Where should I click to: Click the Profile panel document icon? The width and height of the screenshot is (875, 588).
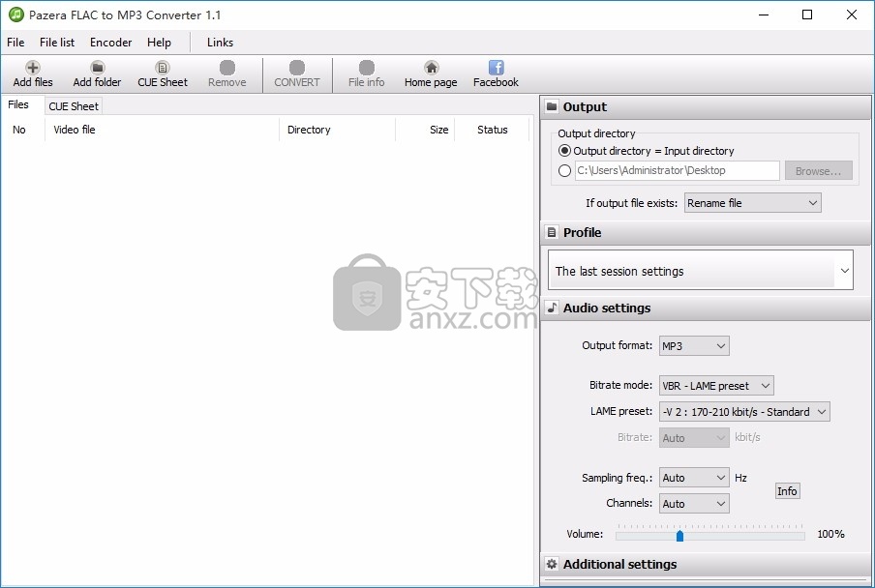pos(552,232)
